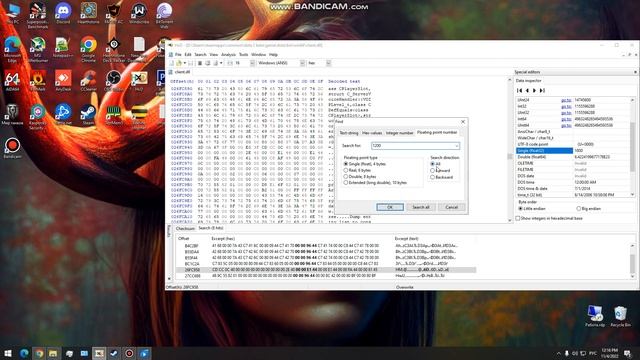Select Backward search direction
Image resolution: width=640 pixels, height=360 pixels.
442,177
